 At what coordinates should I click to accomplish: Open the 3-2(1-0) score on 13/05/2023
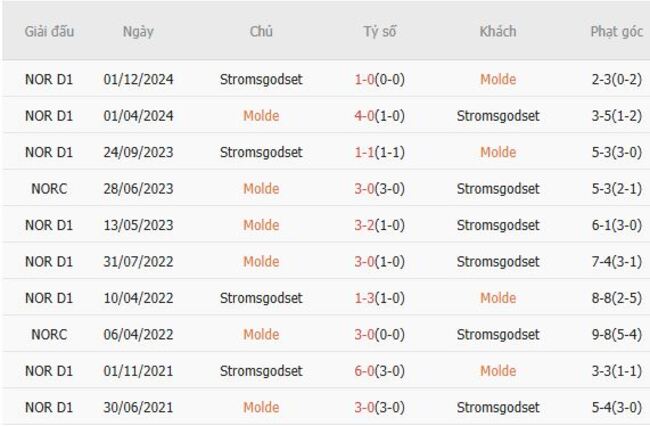379,225
